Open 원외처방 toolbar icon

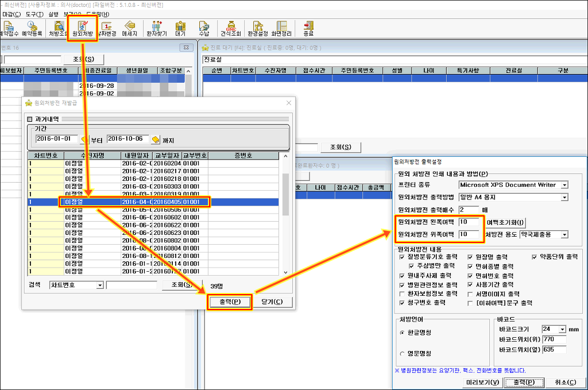click(82, 28)
